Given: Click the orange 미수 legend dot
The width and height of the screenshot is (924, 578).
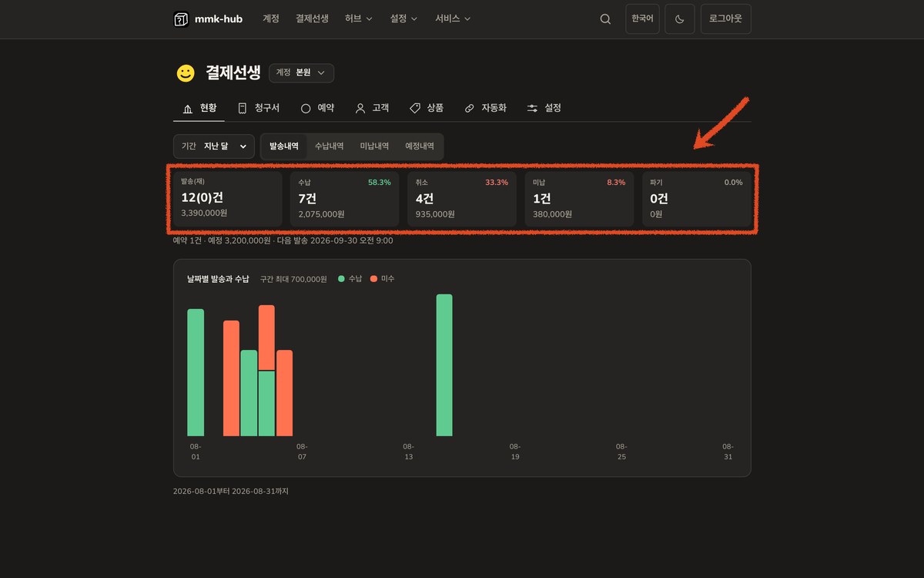Looking at the screenshot, I should coord(373,279).
